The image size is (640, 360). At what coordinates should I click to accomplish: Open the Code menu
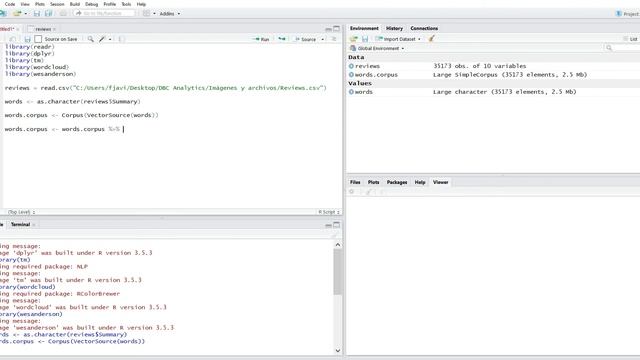[10, 4]
